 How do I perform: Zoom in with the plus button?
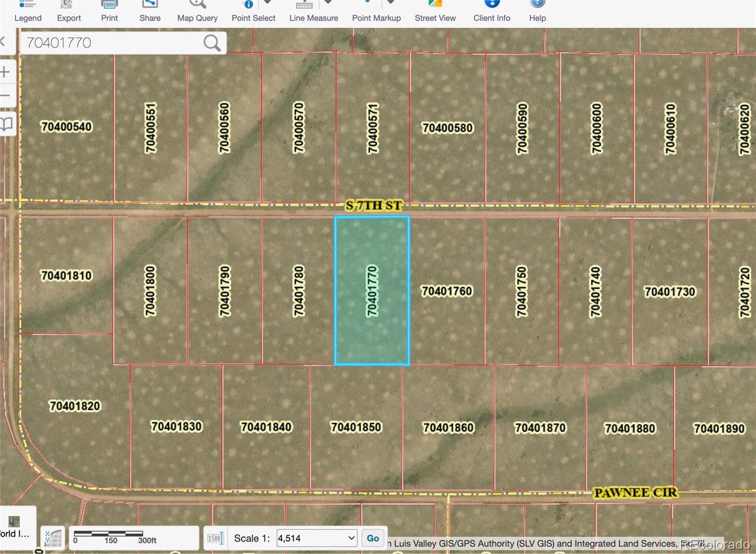(6, 72)
